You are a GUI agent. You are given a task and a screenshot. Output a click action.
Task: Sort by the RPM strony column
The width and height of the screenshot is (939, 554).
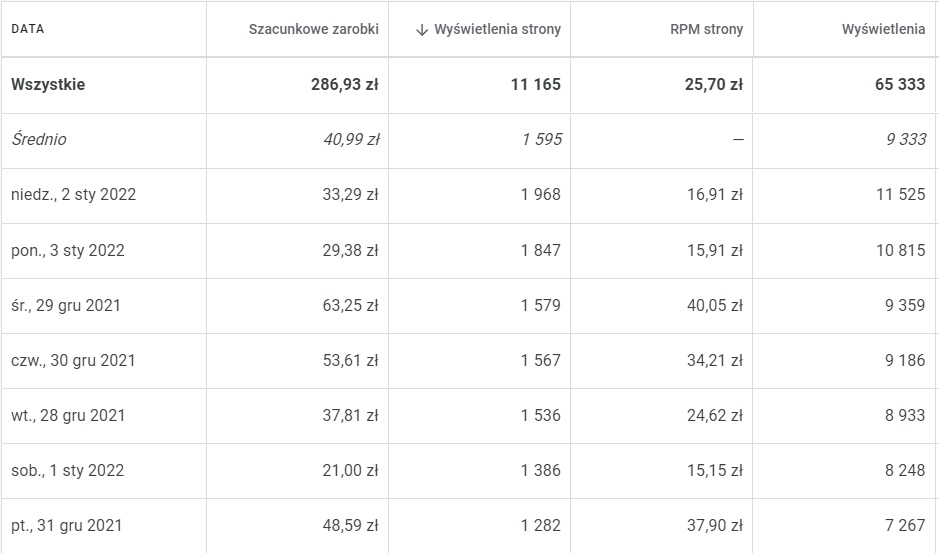[x=706, y=30]
